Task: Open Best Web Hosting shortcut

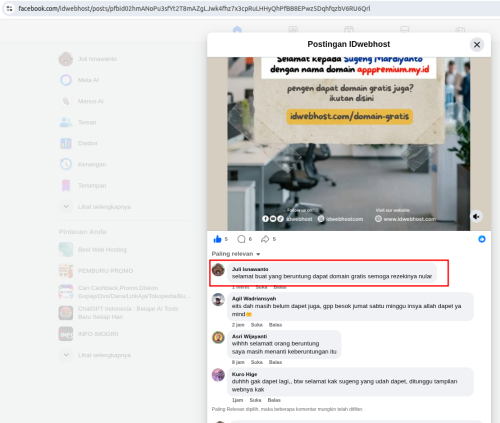Action: pos(102,250)
